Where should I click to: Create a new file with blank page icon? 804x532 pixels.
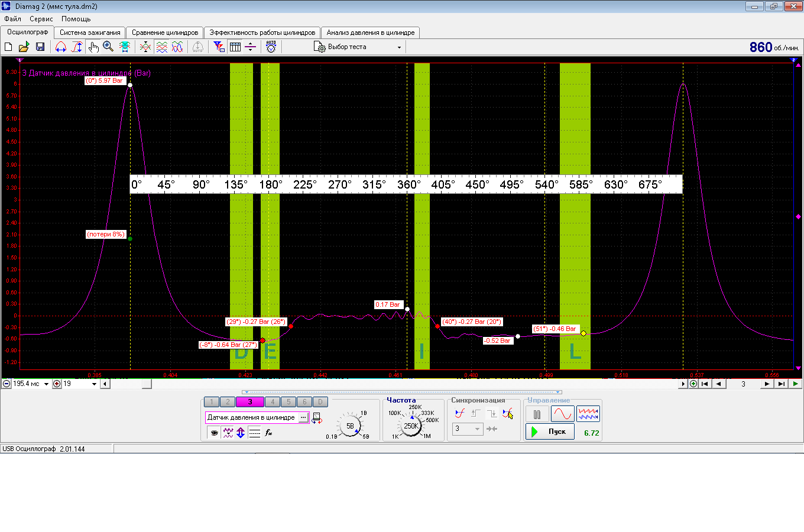pos(8,47)
